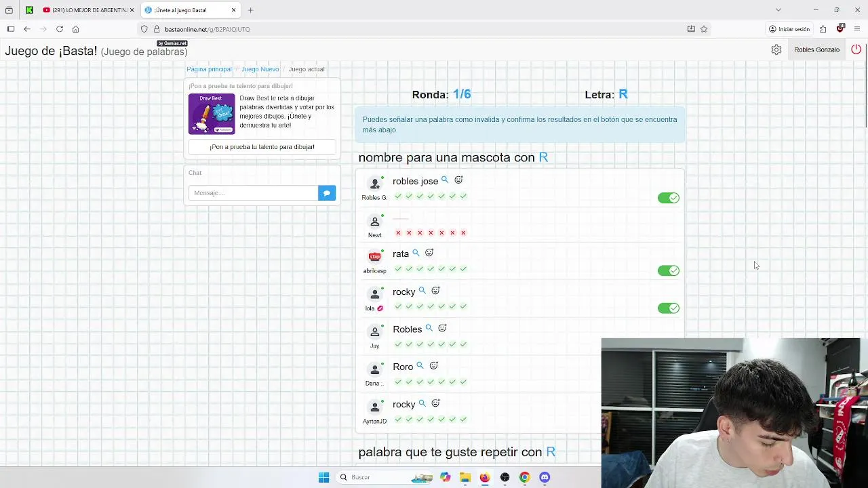
Task: Toggle validity switch for lola's 'rocky'
Action: coord(669,308)
